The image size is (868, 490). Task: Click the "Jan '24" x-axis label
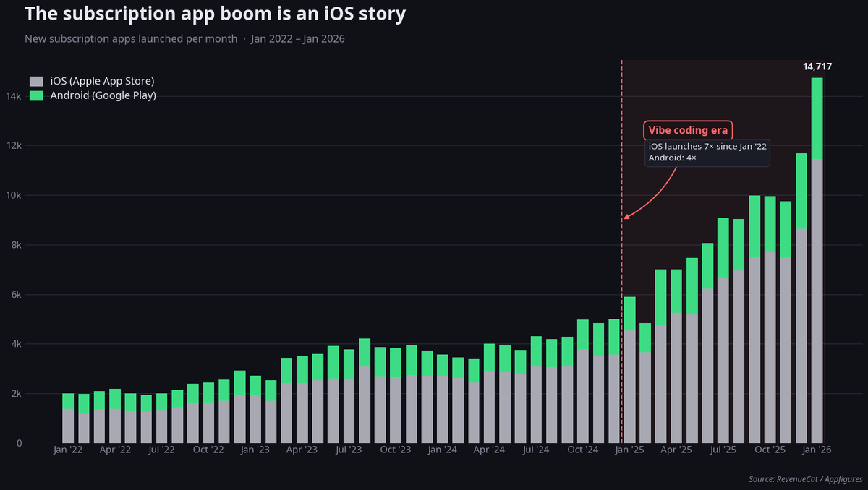(443, 450)
